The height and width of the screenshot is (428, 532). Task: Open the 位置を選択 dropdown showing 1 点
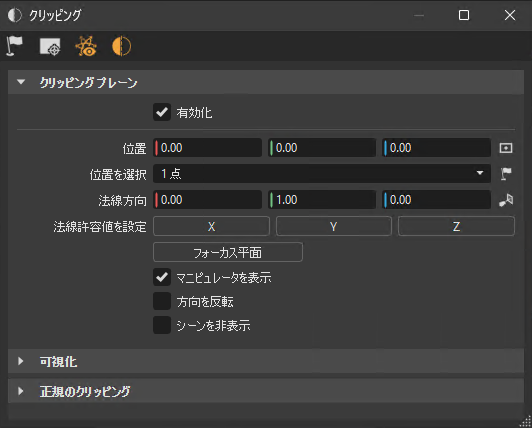(x=322, y=174)
